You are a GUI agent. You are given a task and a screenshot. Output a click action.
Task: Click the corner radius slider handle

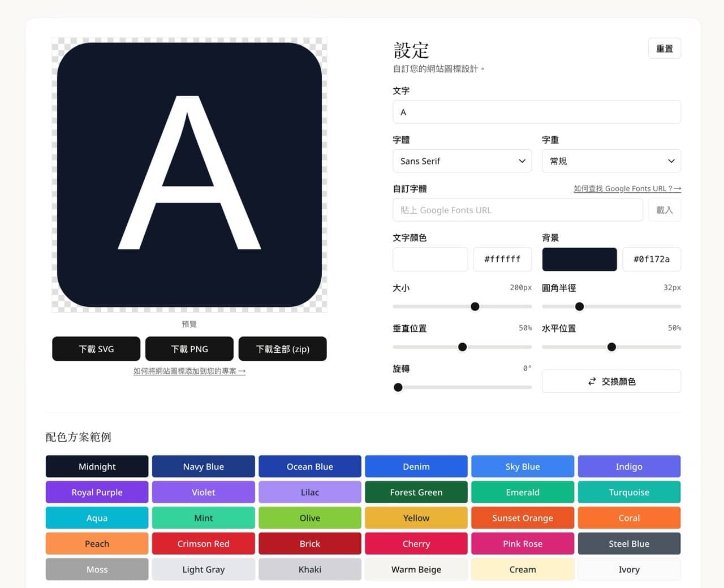pos(579,306)
